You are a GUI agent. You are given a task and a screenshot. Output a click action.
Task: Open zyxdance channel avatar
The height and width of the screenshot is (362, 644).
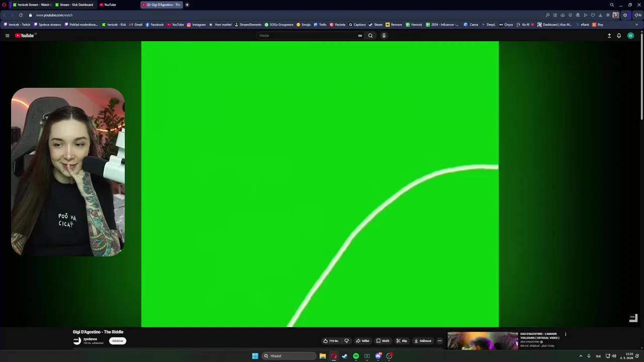[x=77, y=341]
